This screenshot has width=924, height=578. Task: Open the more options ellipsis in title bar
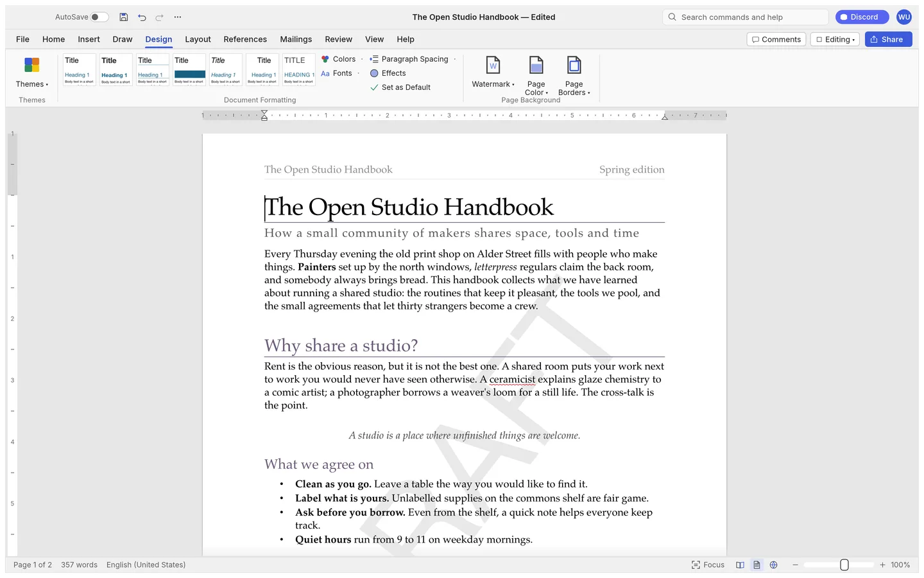[178, 17]
